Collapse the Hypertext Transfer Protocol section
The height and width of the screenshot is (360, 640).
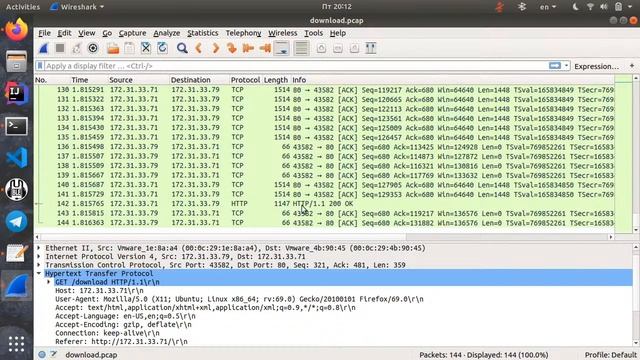39,273
